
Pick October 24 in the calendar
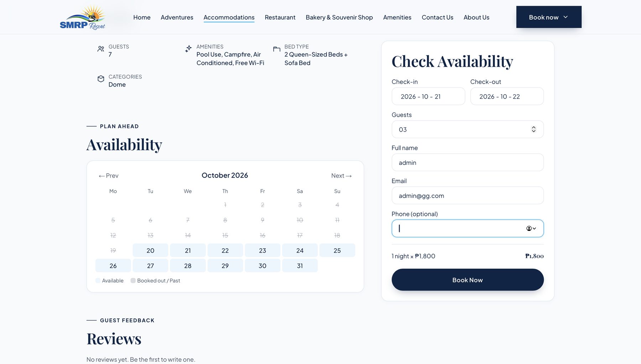(x=300, y=250)
